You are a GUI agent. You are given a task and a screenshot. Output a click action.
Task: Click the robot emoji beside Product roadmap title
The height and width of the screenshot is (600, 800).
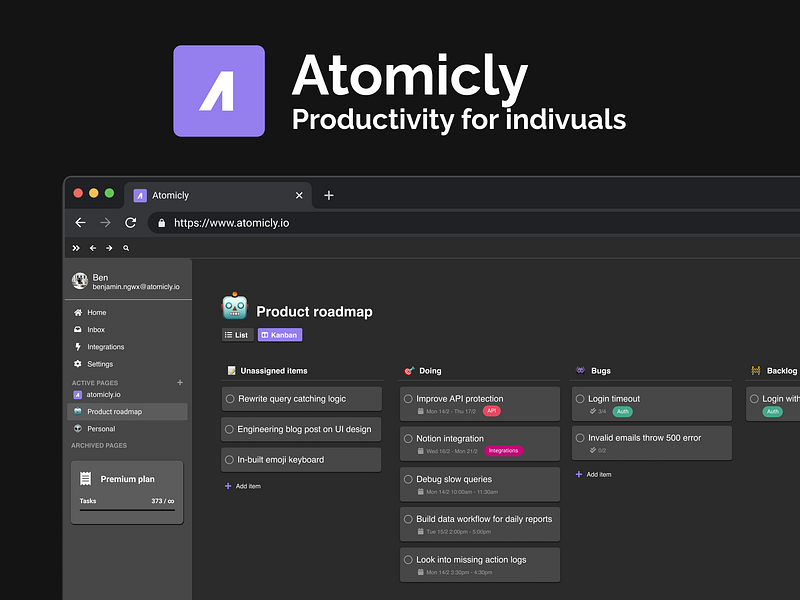click(235, 307)
